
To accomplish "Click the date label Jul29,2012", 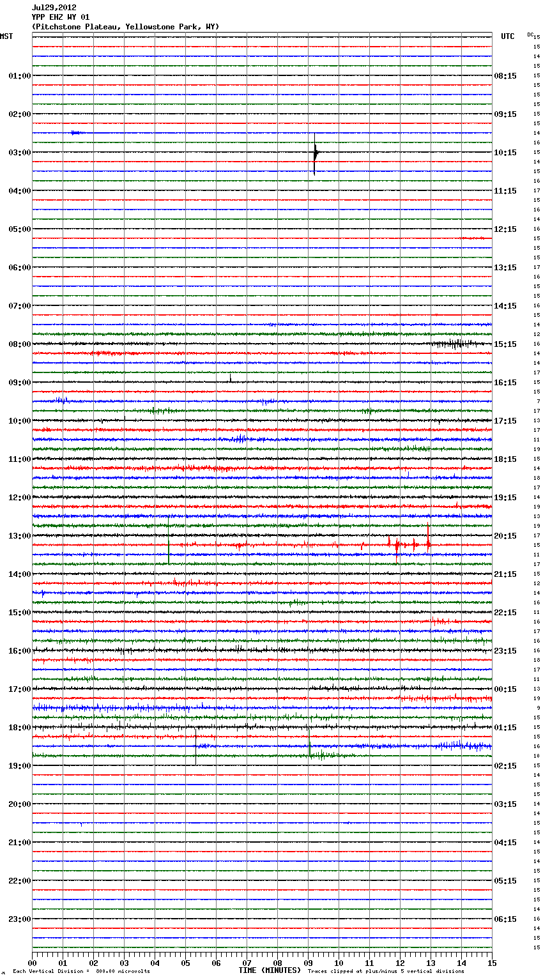I will click(x=54, y=8).
